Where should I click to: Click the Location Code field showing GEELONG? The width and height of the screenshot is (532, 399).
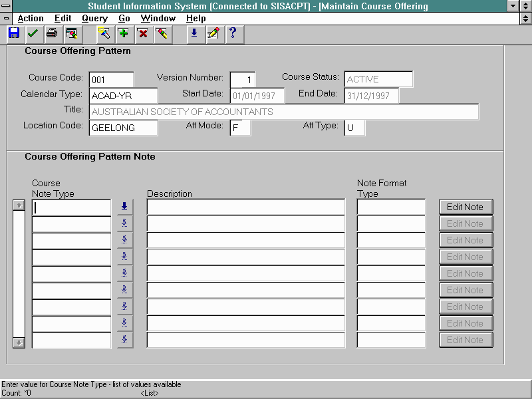[x=123, y=128]
